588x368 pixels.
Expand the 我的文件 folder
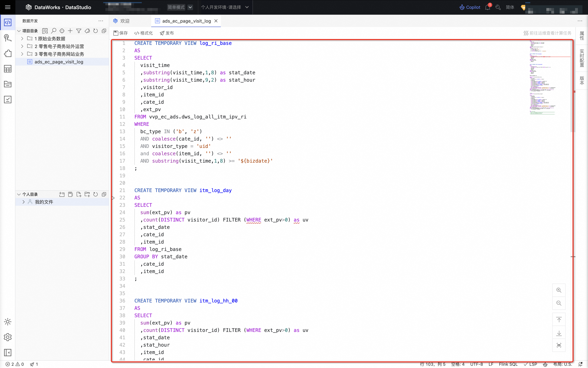[x=24, y=202]
